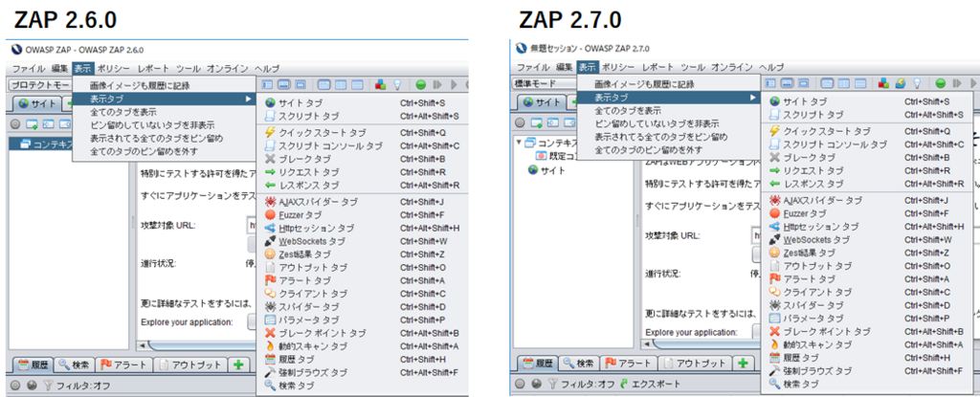The height and width of the screenshot is (397, 980).
Task: Collapse コンテキスト tree node in ZAP 2.7.0
Action: tap(518, 143)
